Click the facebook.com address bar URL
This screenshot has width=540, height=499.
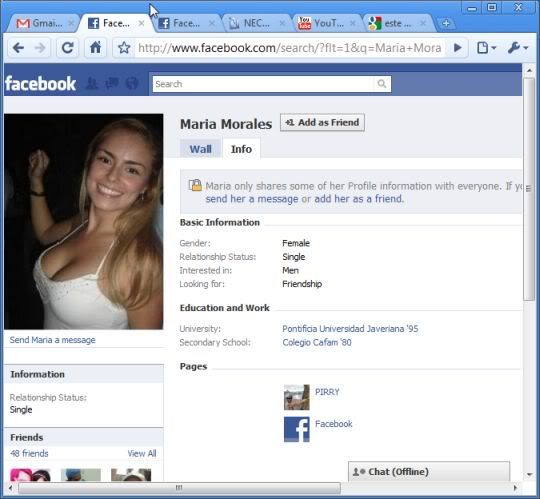[x=290, y=48]
